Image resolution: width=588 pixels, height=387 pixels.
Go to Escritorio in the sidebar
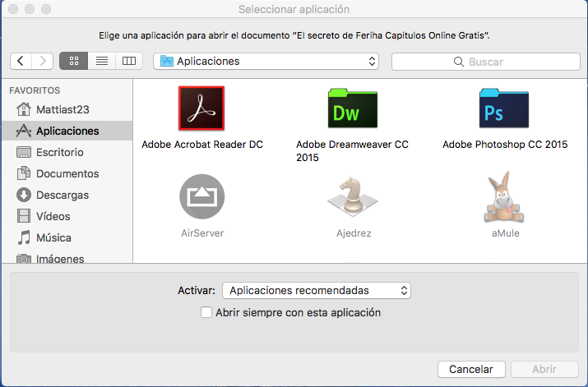point(67,152)
